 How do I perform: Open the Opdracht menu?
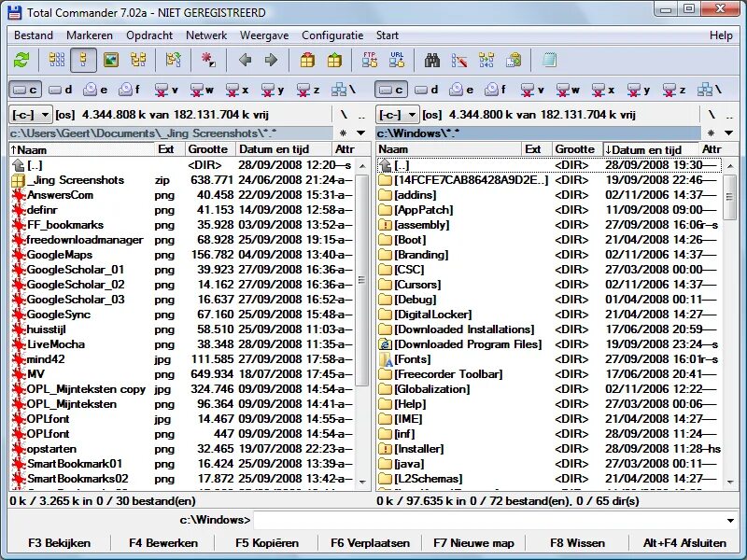149,35
